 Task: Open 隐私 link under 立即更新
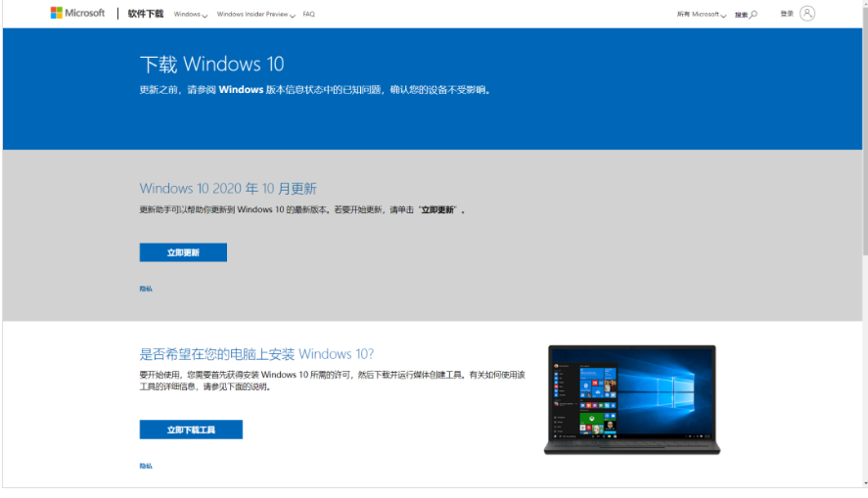click(x=146, y=289)
